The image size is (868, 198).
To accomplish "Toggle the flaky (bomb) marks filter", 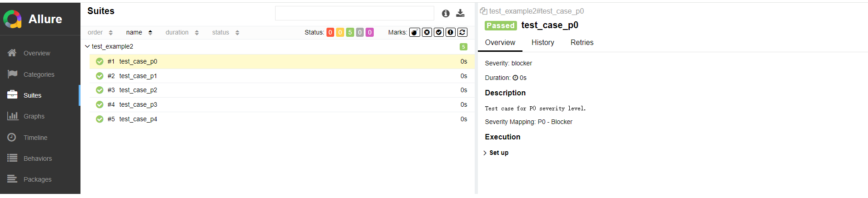I will (414, 32).
